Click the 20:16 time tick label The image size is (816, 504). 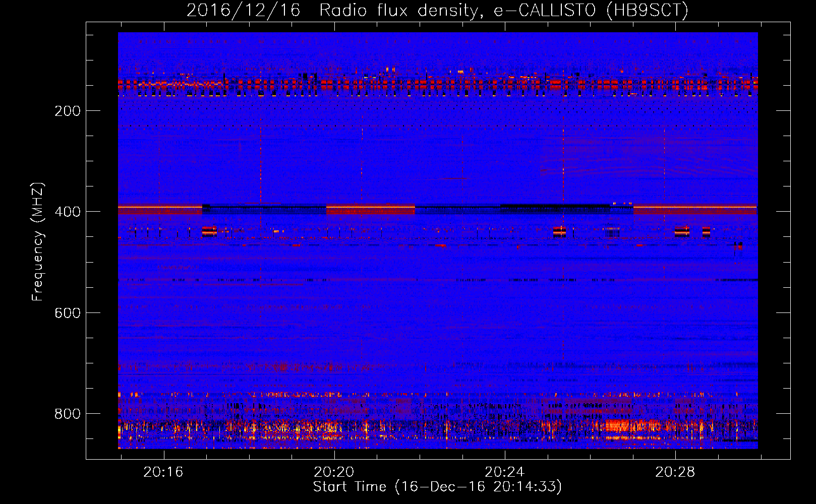pyautogui.click(x=163, y=472)
